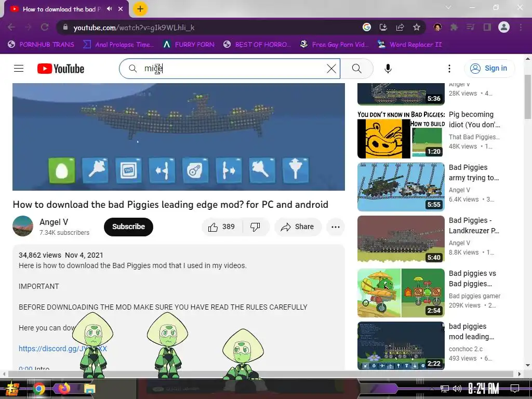Viewport: 532px width, 399px height.
Task: Click the horizontal scrollbar at bottom
Action: pos(261,374)
